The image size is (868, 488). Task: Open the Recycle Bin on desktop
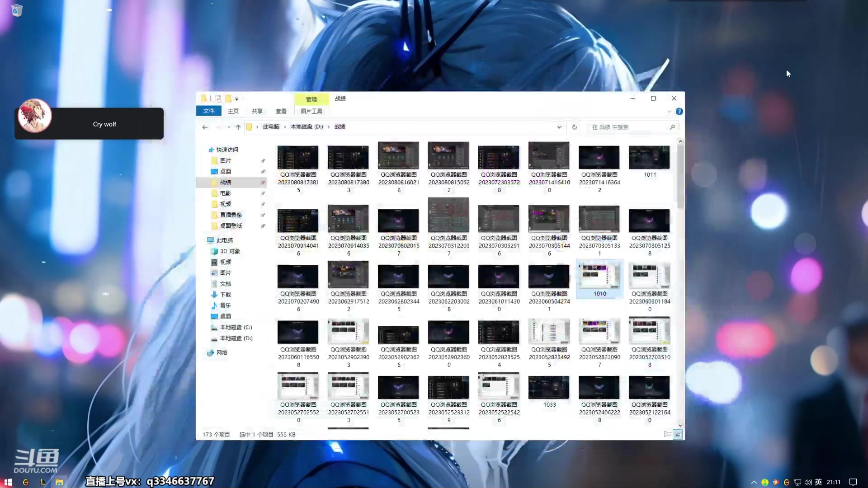pyautogui.click(x=17, y=10)
